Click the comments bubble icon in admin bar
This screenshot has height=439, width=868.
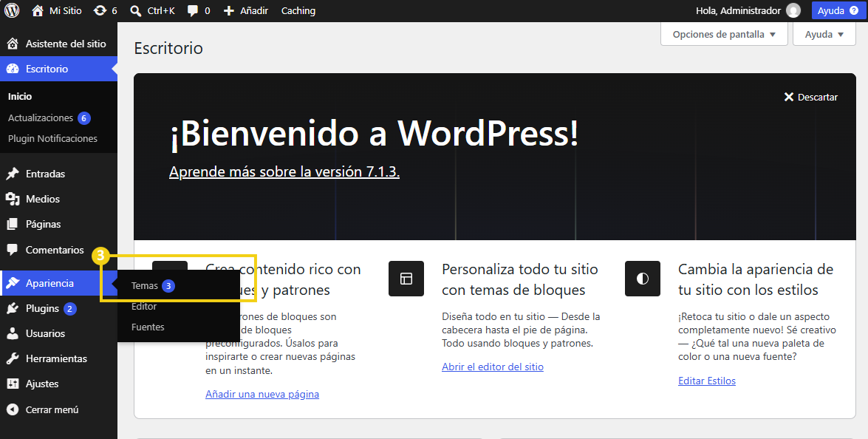pos(193,10)
